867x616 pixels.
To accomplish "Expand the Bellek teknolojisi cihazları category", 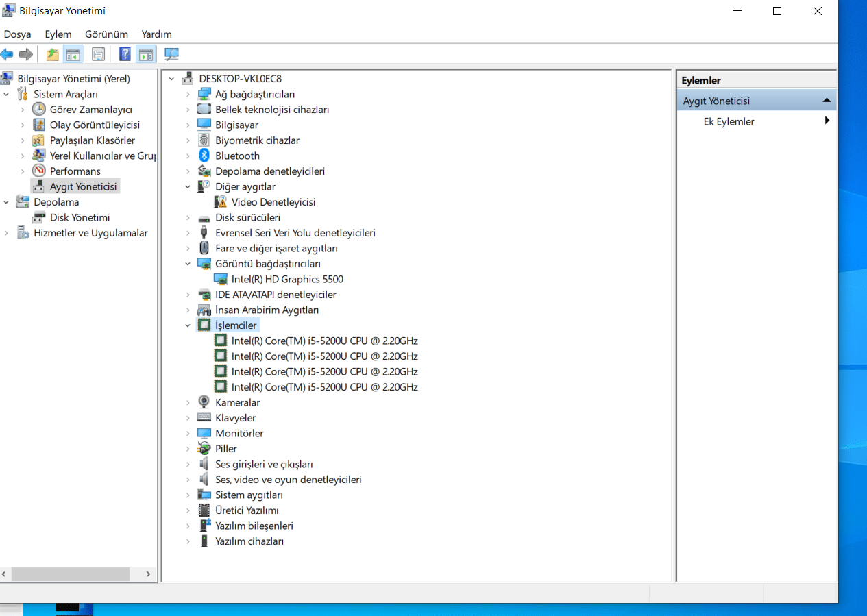I will 188,110.
